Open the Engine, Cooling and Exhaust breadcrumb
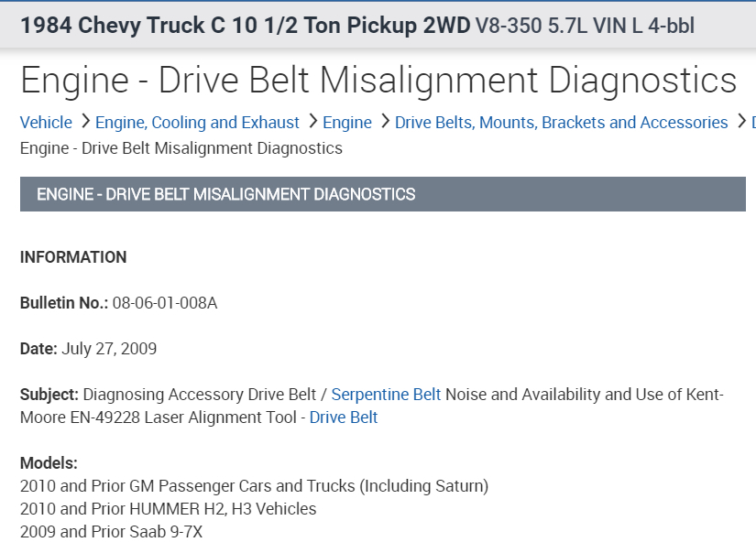This screenshot has height=553, width=756. tap(197, 123)
